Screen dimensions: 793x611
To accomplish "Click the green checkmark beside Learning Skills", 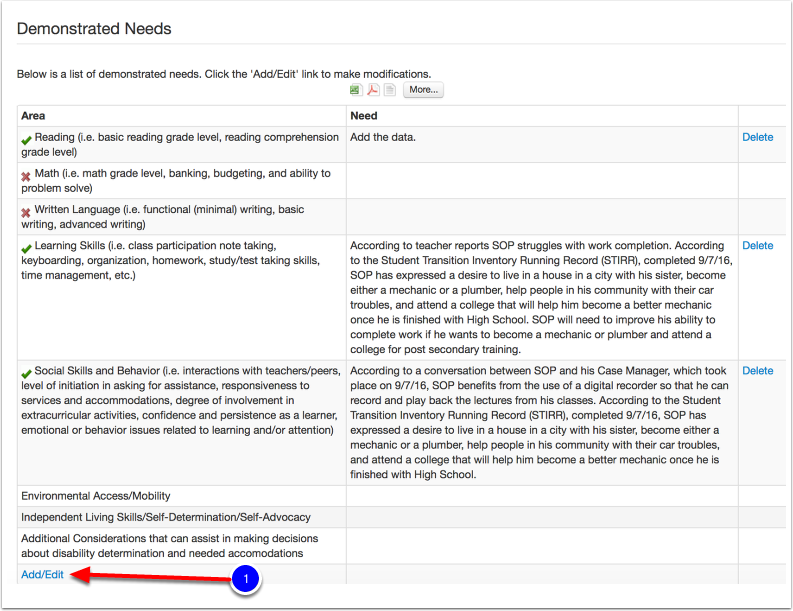I will [26, 248].
